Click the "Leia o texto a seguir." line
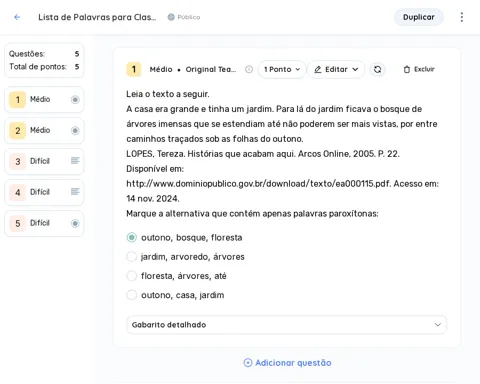480x384 pixels. [x=168, y=94]
